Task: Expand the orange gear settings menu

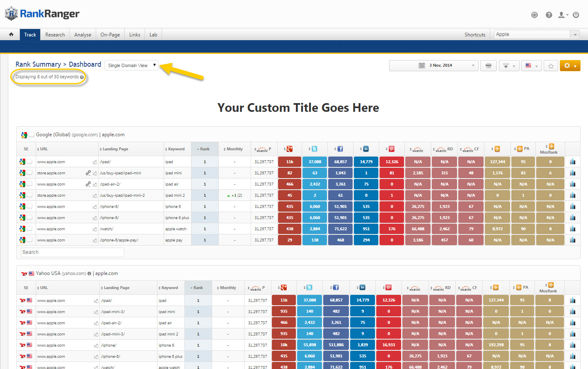Action: [570, 66]
